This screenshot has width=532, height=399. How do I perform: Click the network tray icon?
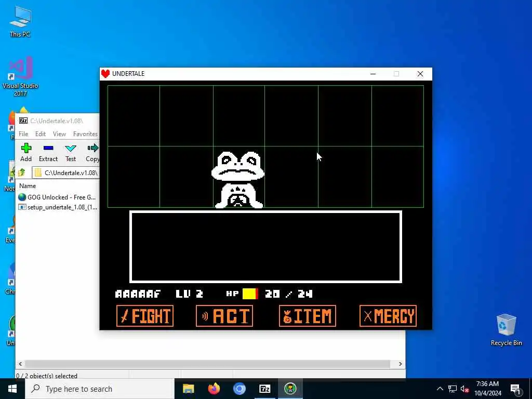click(x=453, y=389)
